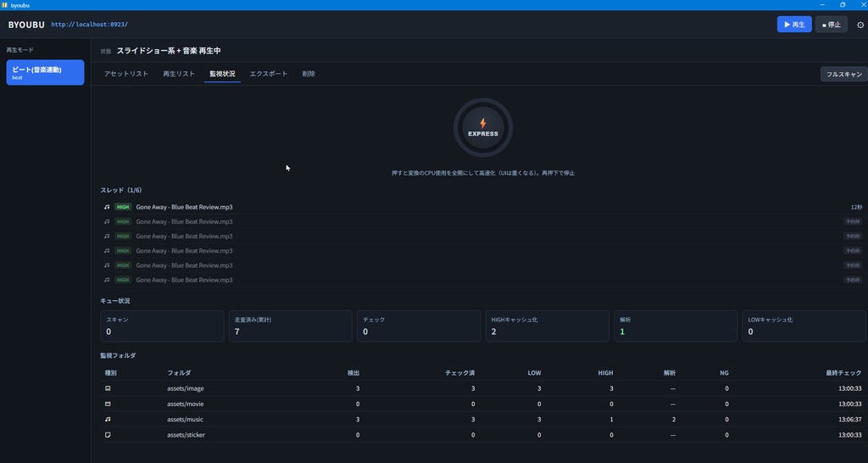Click the image icon for assets/image
The height and width of the screenshot is (463, 868).
tap(108, 388)
